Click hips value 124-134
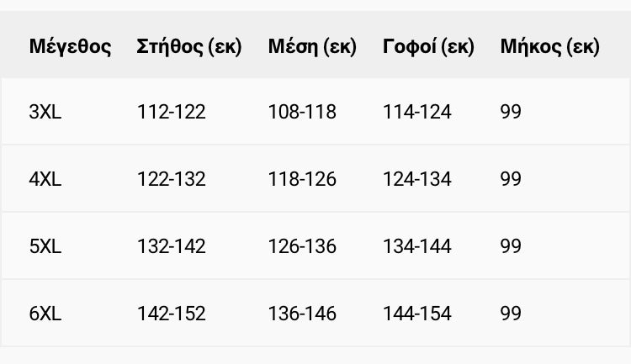Image resolution: width=631 pixels, height=364 pixels. tap(416, 179)
